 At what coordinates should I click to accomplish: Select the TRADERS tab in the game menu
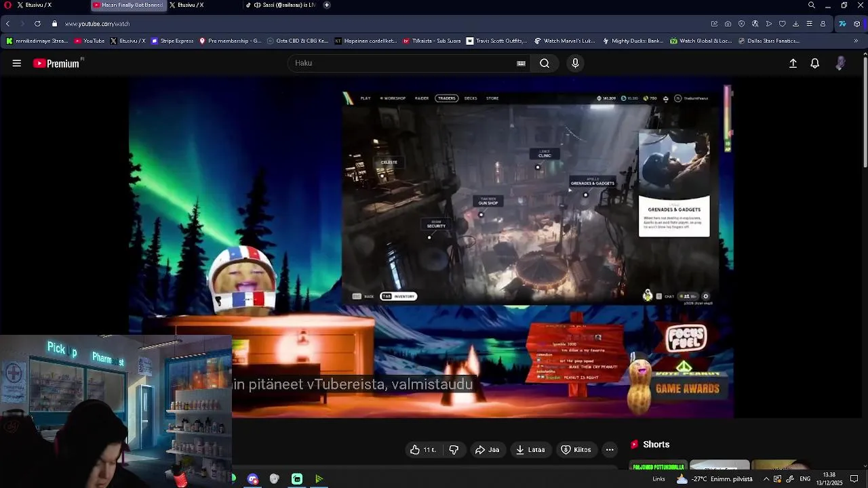pyautogui.click(x=447, y=98)
